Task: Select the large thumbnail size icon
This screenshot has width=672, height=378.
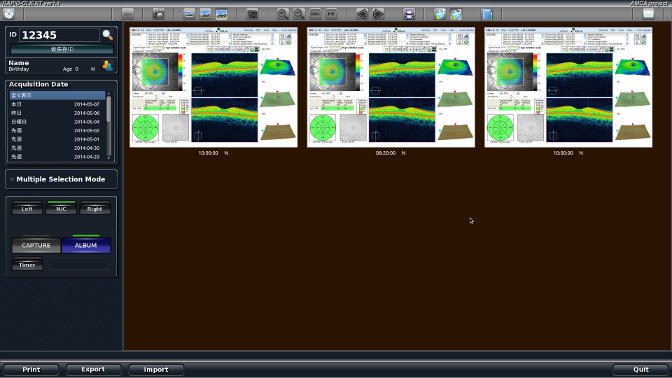Action: [x=222, y=14]
